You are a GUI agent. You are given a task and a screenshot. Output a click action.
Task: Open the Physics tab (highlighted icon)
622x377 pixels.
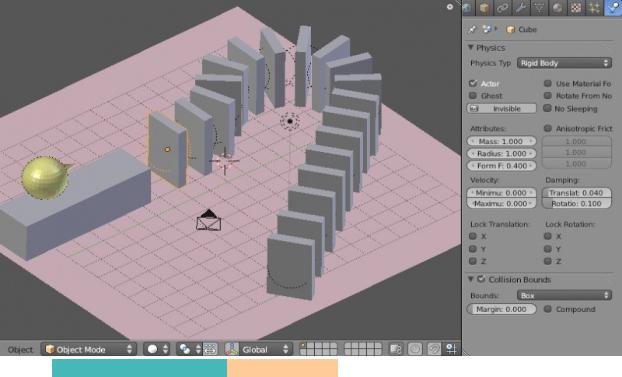(x=613, y=8)
